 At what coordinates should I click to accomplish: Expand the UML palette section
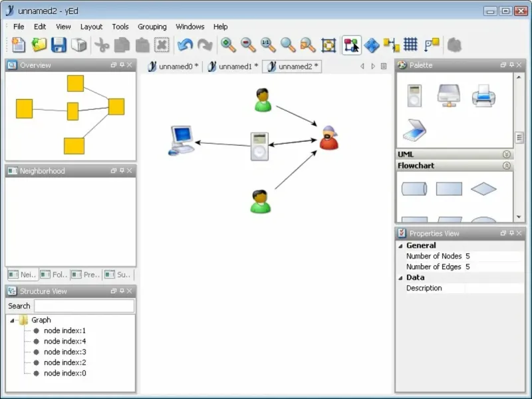(x=507, y=154)
